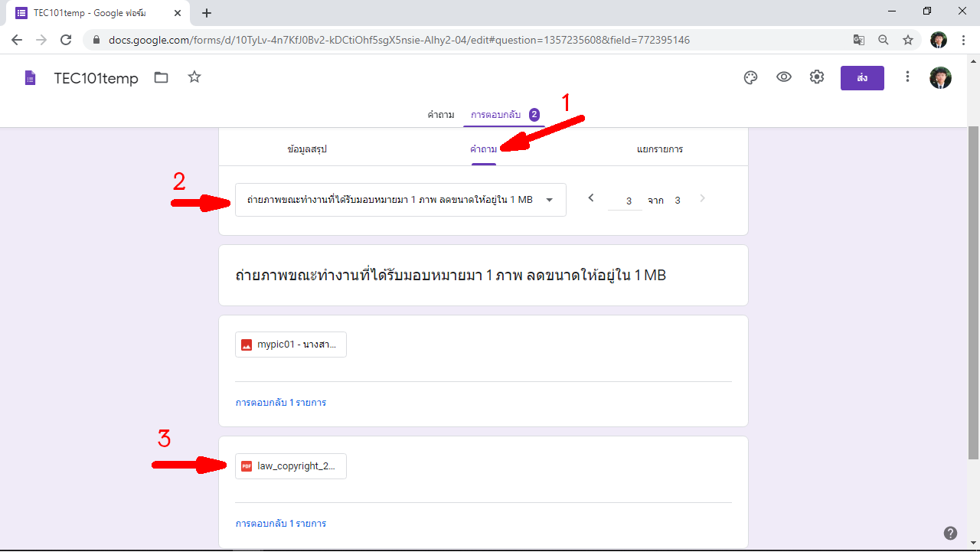Click the purple ส่ง send button
The height and width of the screenshot is (552, 980).
click(x=862, y=78)
